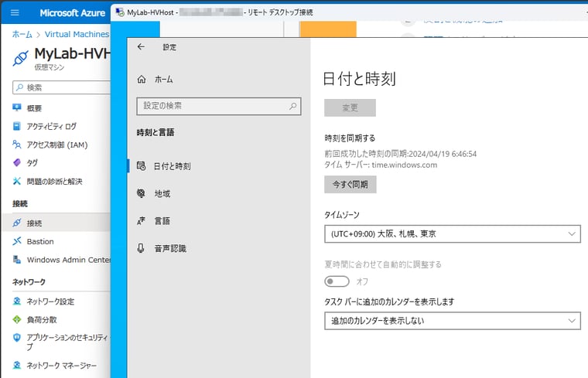Image resolution: width=588 pixels, height=378 pixels.
Task: Click the Virtual Machines breadcrumb link
Action: pyautogui.click(x=77, y=34)
